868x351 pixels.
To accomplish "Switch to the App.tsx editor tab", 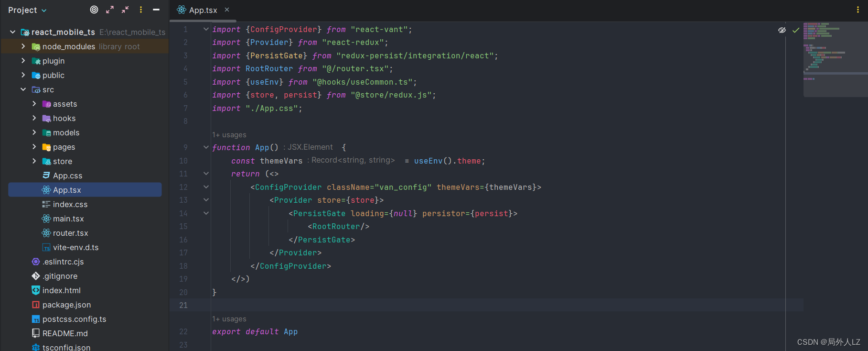I will pos(203,10).
